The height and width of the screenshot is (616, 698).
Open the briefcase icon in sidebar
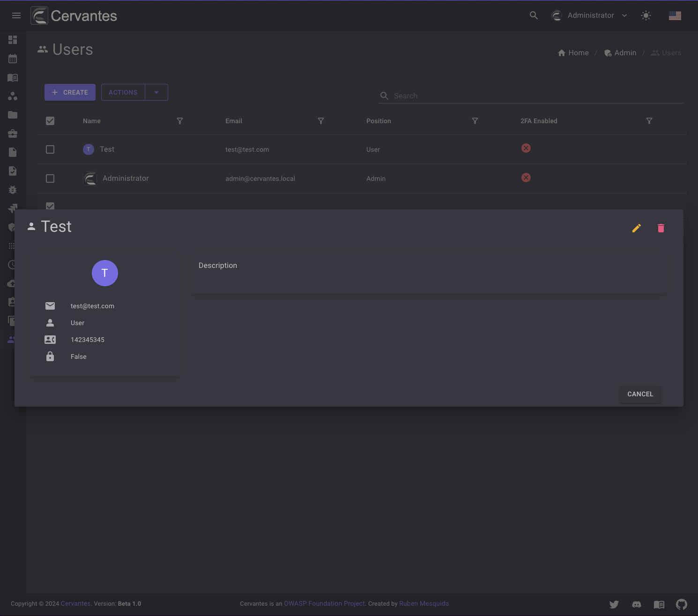coord(13,134)
